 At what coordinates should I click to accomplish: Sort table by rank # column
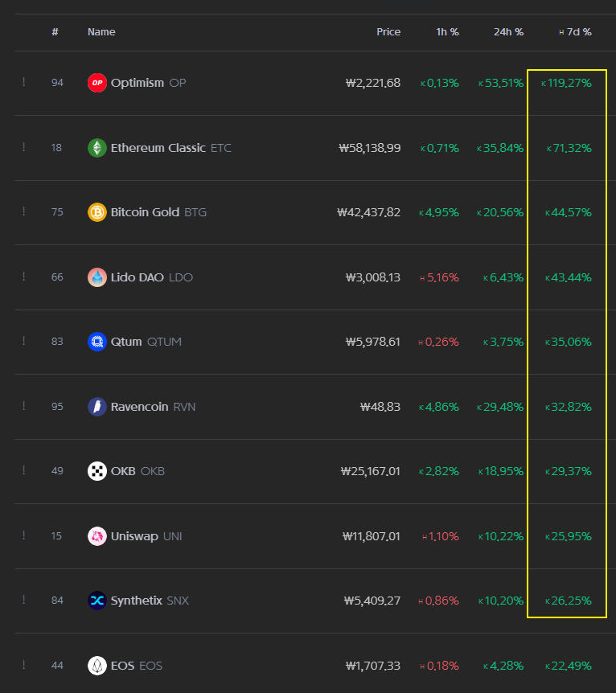[55, 32]
